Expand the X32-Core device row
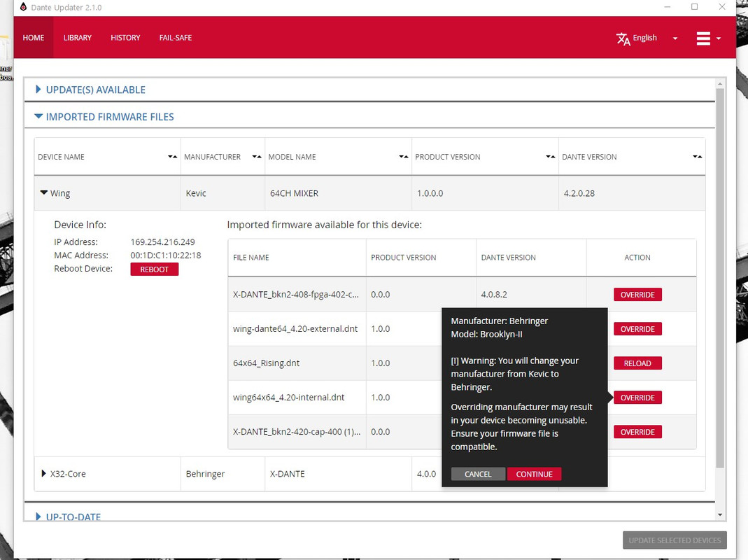 click(44, 474)
